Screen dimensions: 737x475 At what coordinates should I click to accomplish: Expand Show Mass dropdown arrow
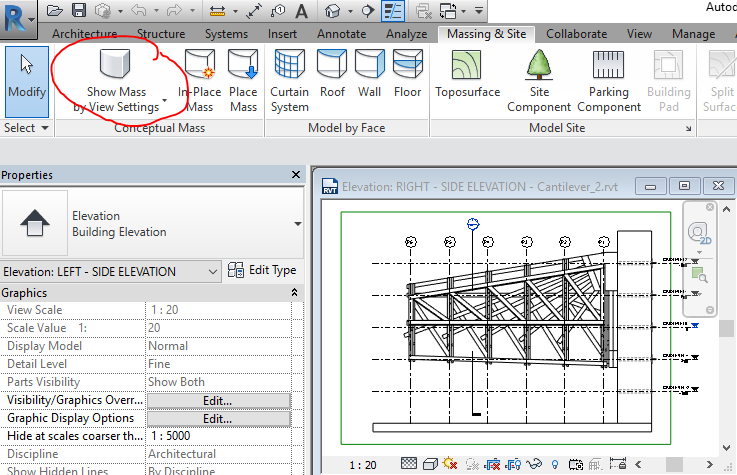(165, 100)
